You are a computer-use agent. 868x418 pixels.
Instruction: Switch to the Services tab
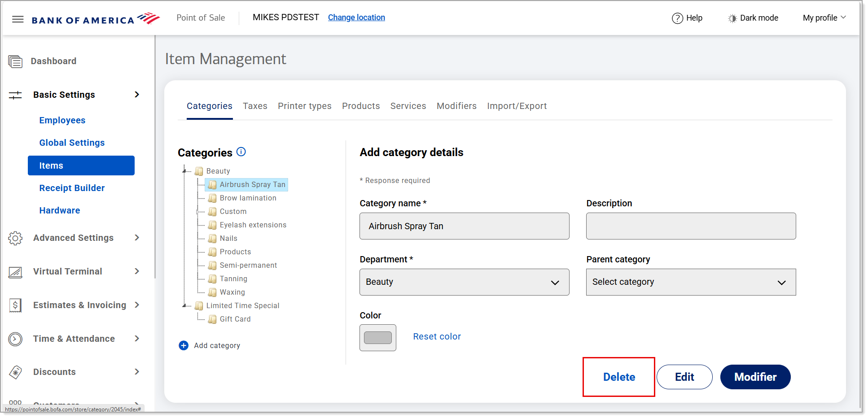[x=408, y=106]
